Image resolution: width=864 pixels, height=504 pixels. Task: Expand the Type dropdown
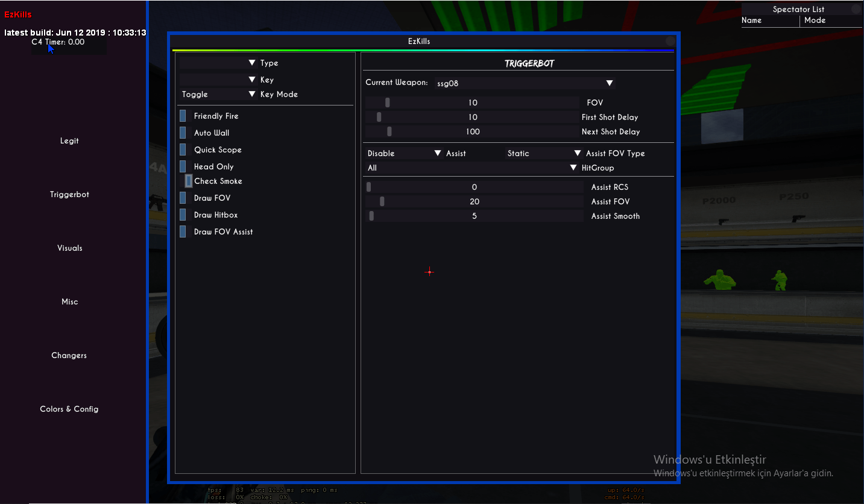pyautogui.click(x=219, y=63)
